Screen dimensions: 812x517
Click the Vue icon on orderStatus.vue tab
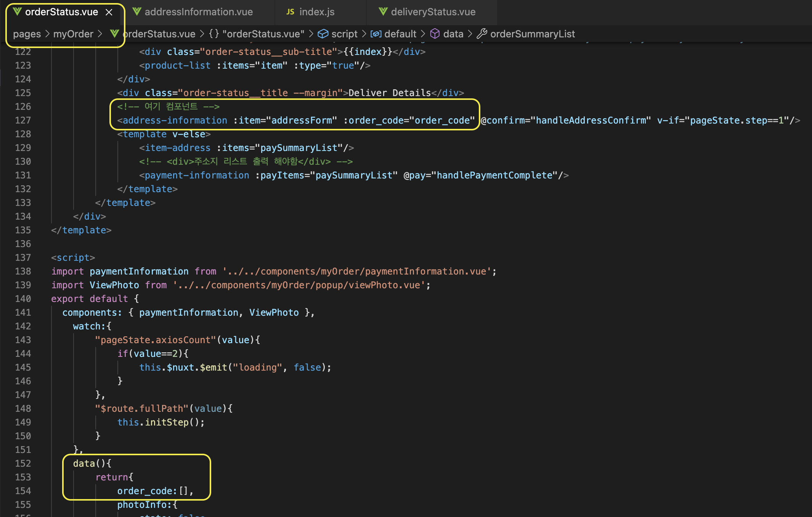17,11
